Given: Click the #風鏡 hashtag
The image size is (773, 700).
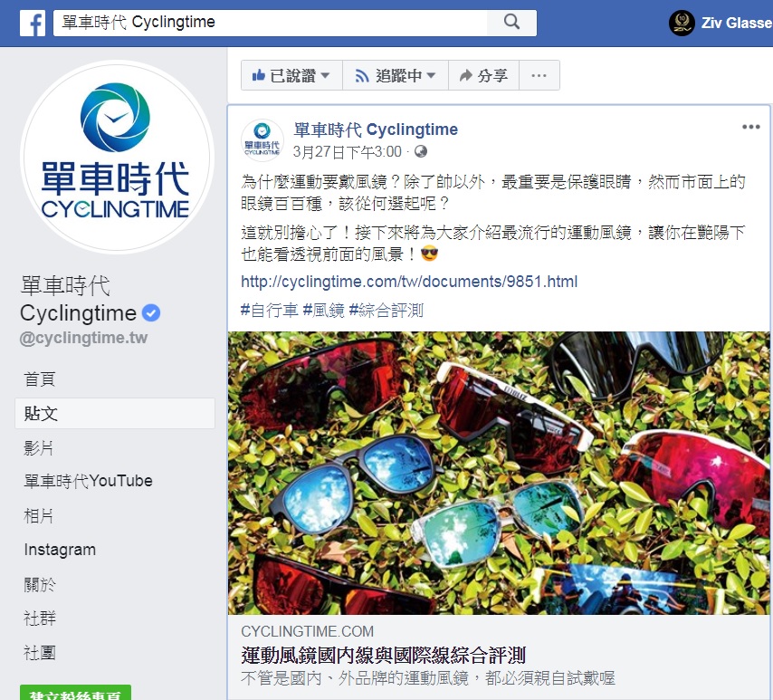Looking at the screenshot, I should [323, 311].
